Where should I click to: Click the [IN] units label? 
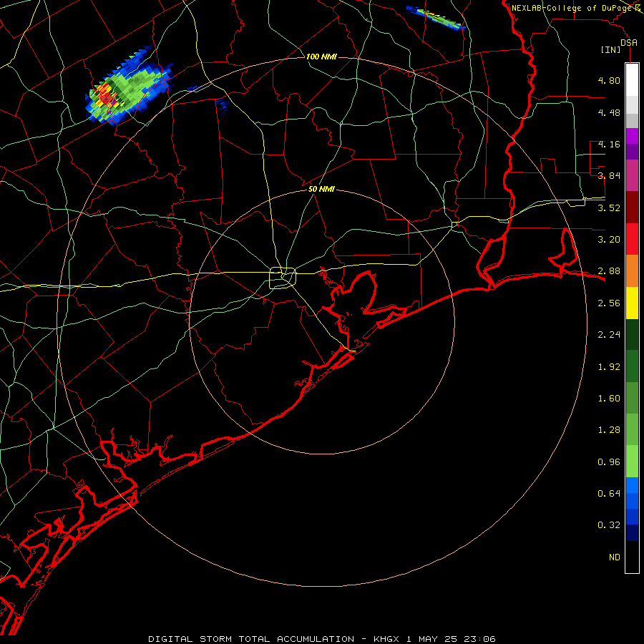pos(611,49)
